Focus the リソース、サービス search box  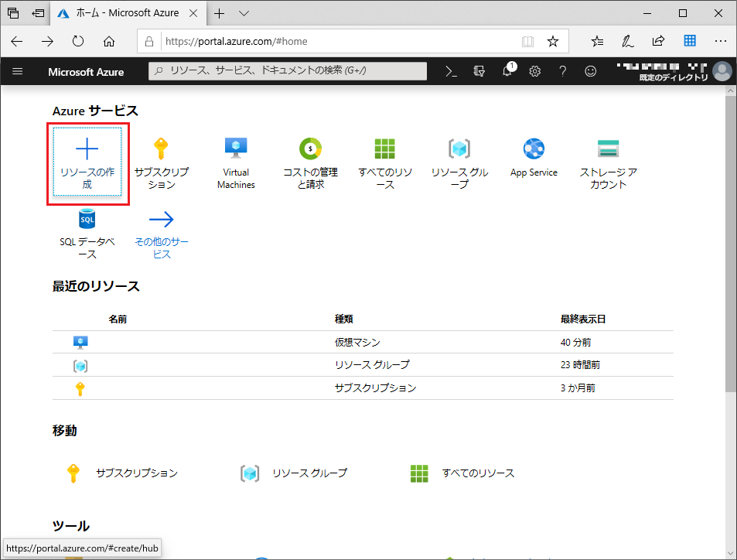288,71
